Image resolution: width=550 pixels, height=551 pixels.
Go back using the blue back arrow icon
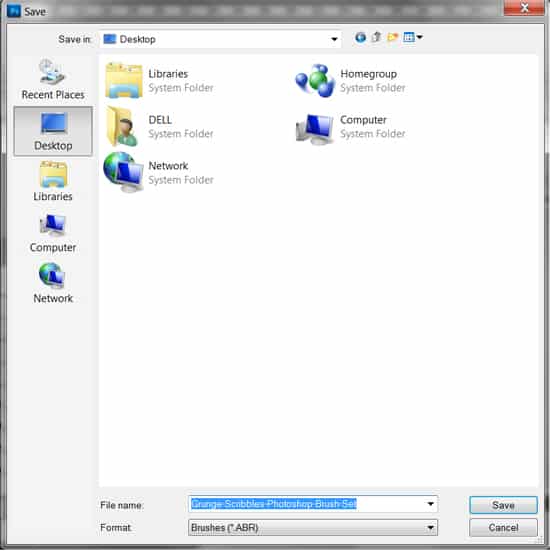pos(360,37)
